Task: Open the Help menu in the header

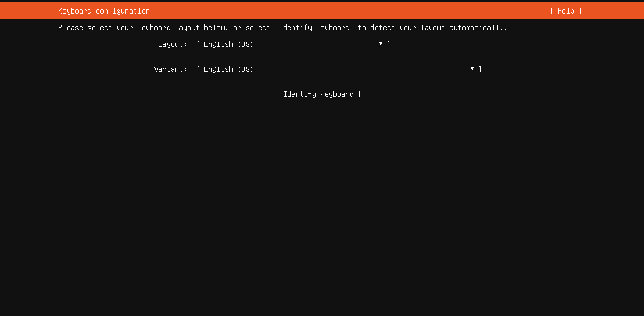Action: tap(566, 11)
